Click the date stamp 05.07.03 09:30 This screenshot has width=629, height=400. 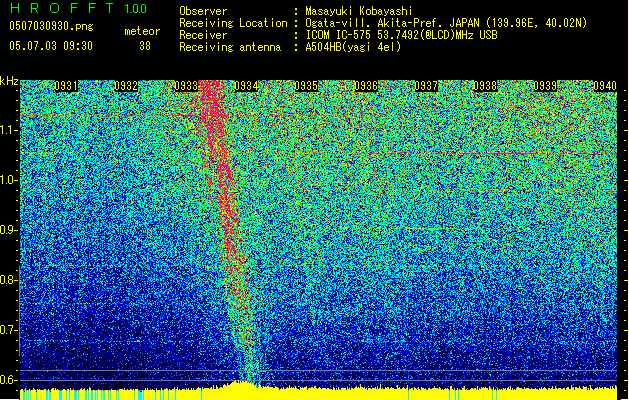click(x=51, y=46)
